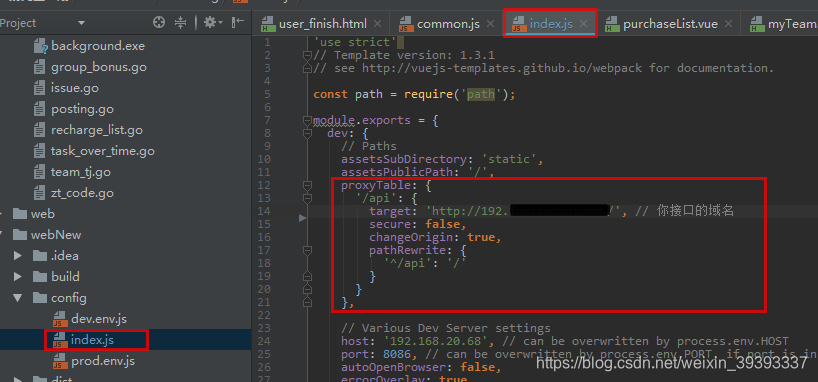Fold the comment block at line 2

308,55
